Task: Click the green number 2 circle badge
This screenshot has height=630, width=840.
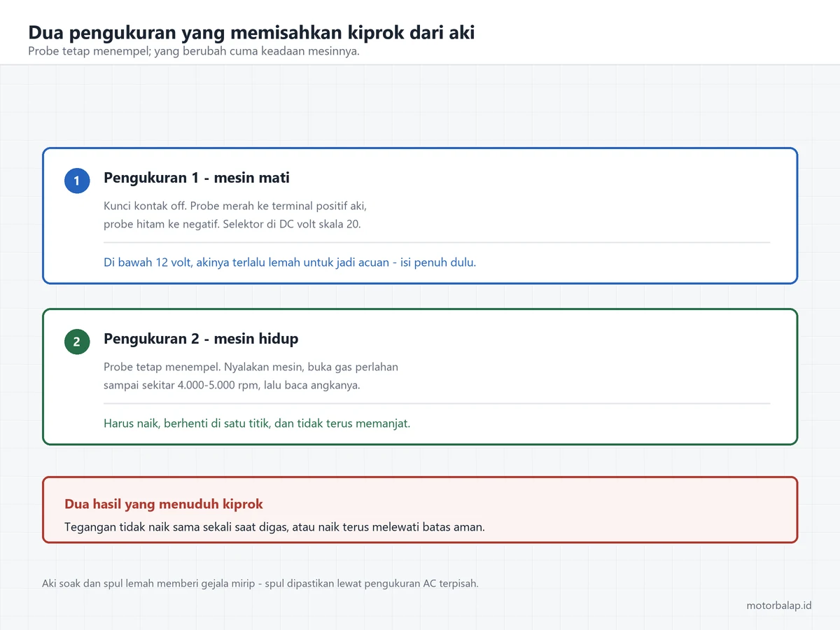Action: 77,342
